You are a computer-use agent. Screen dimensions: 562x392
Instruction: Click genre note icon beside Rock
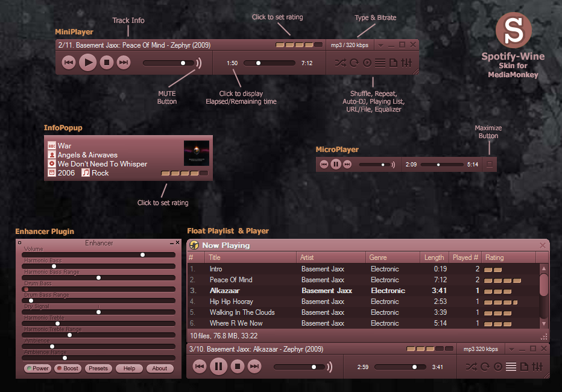pyautogui.click(x=85, y=172)
